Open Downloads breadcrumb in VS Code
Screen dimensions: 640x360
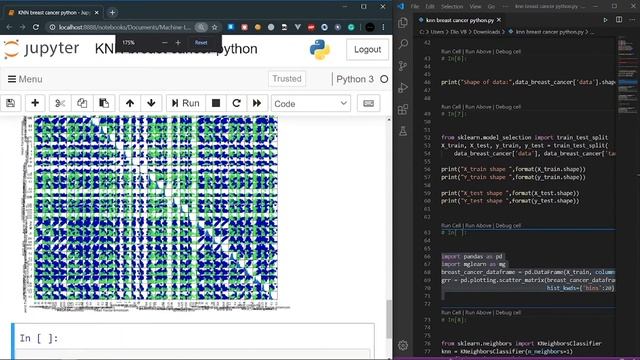pyautogui.click(x=486, y=31)
